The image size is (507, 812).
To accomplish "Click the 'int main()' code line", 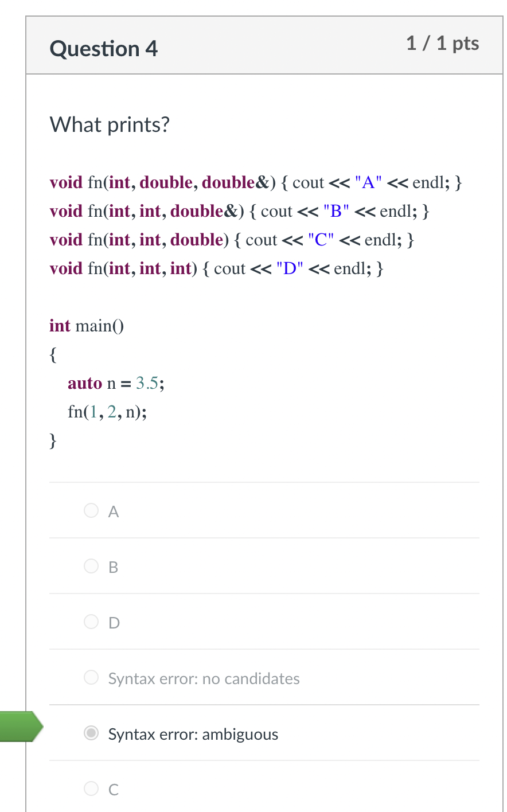I will coord(86,326).
